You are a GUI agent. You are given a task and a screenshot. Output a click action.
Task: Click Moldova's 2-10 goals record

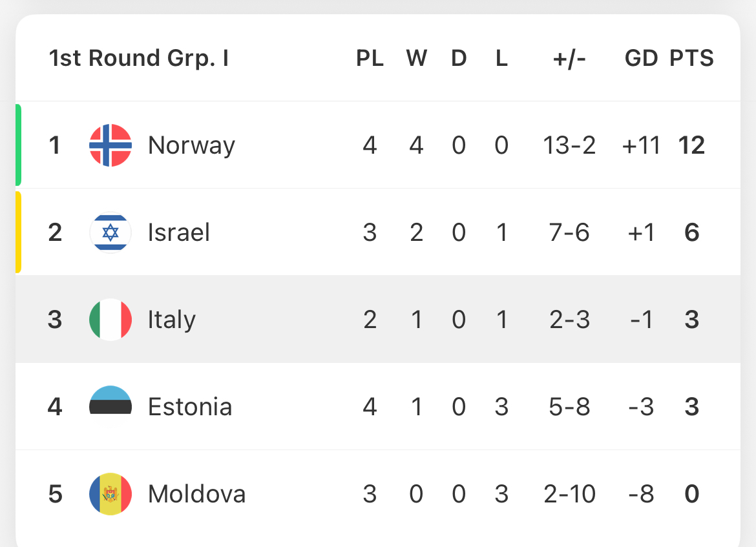[569, 494]
